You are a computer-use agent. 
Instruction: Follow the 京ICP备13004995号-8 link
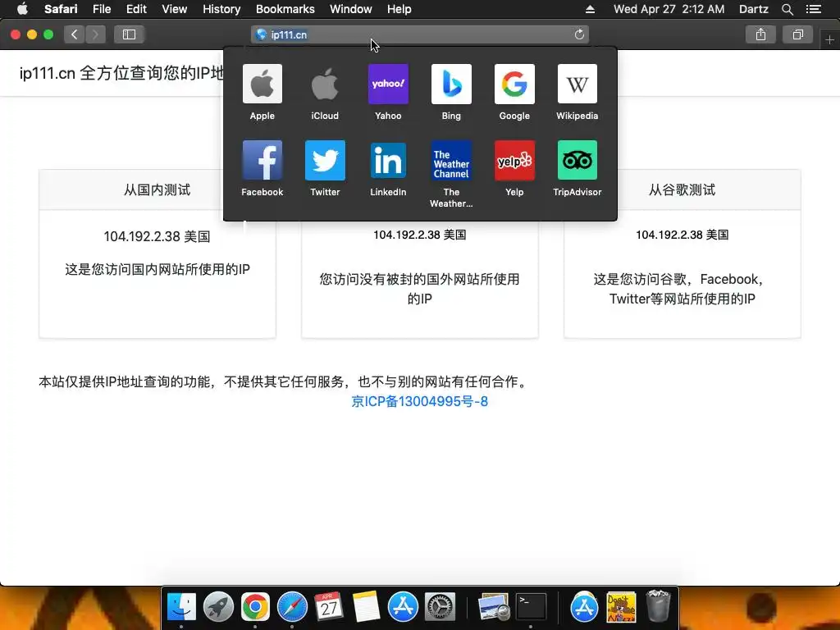point(419,401)
